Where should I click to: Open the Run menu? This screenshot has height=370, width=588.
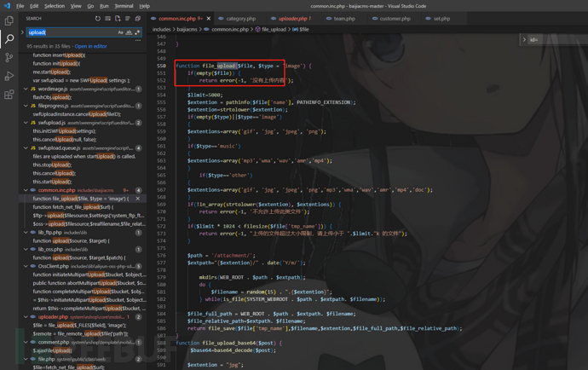click(x=104, y=6)
